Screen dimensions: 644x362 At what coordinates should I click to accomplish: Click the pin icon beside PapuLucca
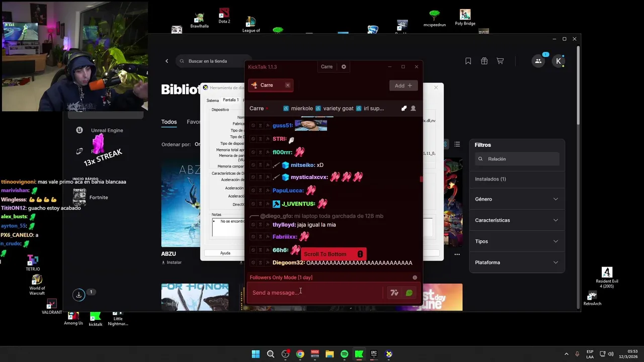coord(267,191)
